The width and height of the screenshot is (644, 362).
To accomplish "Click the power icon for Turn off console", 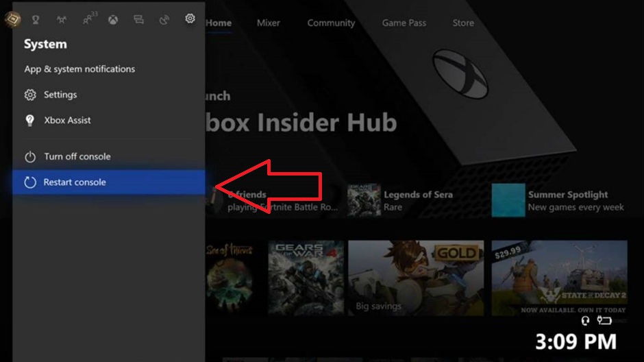I will click(x=30, y=157).
